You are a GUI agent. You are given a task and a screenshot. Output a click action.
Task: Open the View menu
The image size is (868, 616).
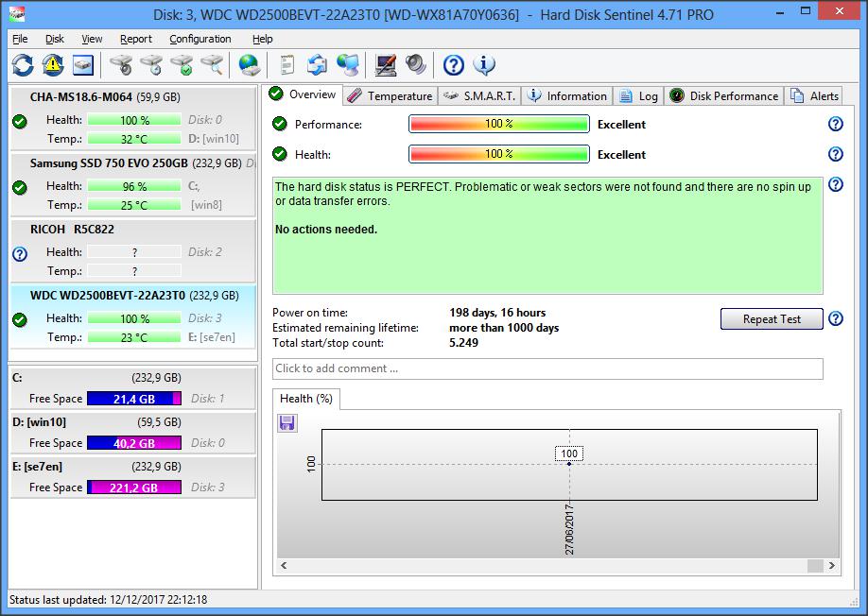[x=92, y=39]
